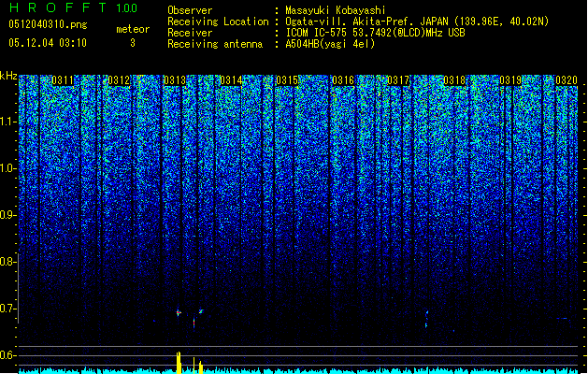Click the Receiving Location field label
Viewport: 588px width, 374px height.
click(x=218, y=22)
